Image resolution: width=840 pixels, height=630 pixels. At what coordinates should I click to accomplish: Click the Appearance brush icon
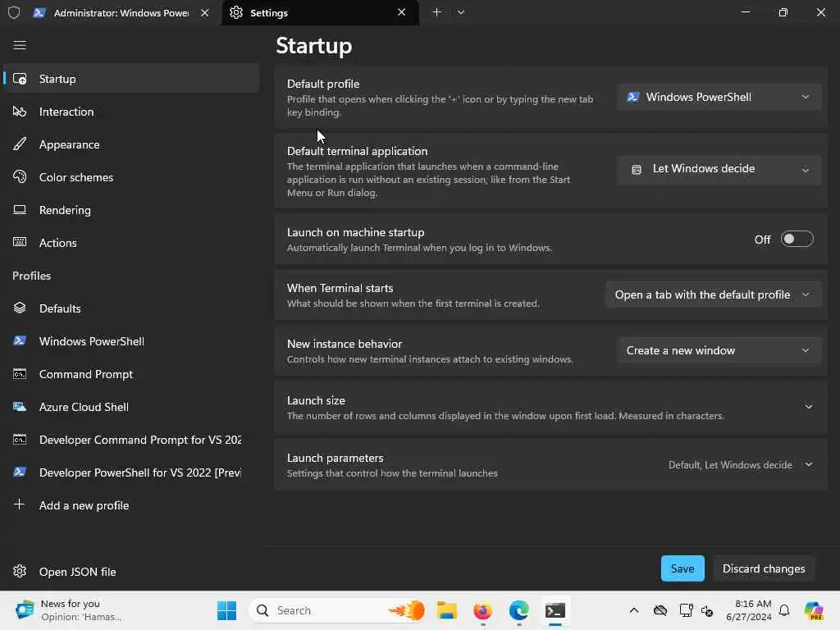20,144
